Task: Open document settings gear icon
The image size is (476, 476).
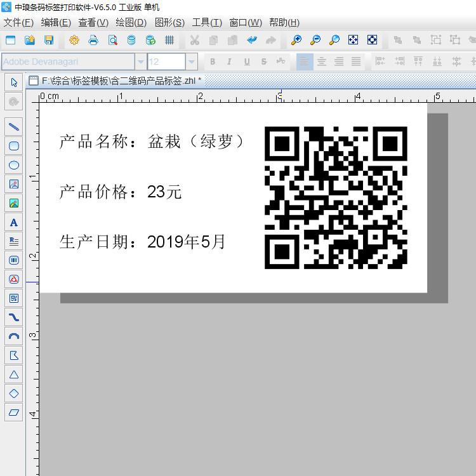Action: coord(74,40)
